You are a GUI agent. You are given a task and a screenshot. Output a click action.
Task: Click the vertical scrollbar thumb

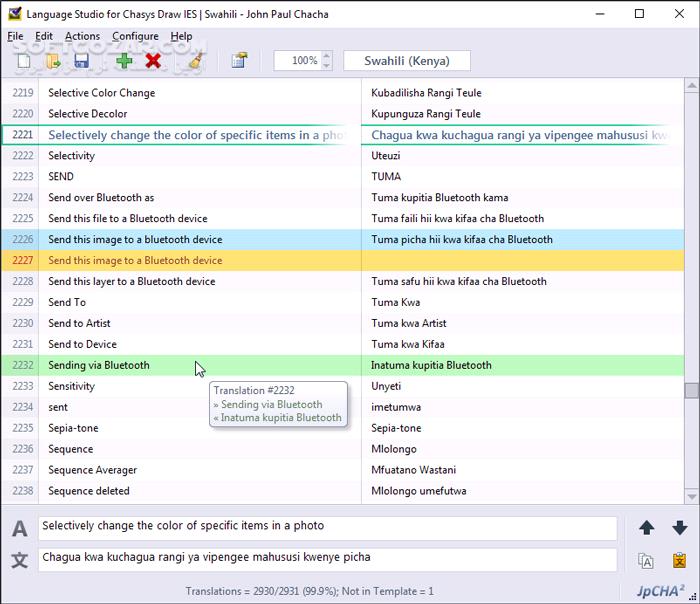(692, 390)
